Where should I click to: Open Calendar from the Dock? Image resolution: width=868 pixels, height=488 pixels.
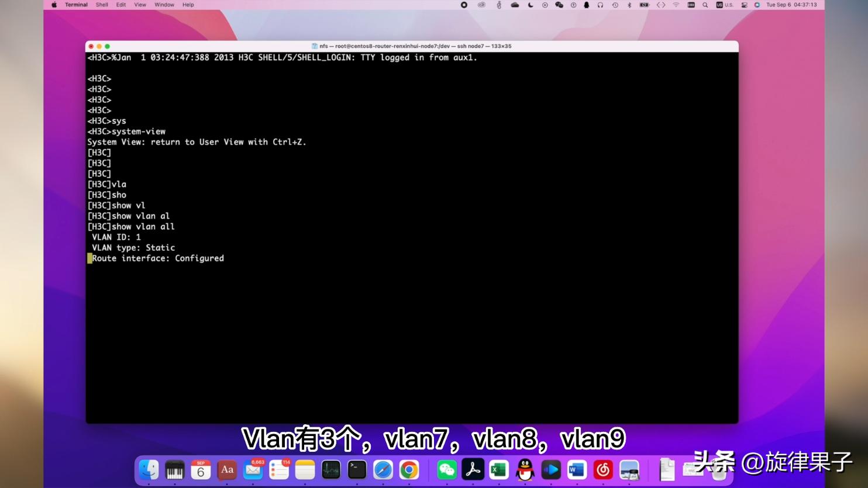(201, 469)
